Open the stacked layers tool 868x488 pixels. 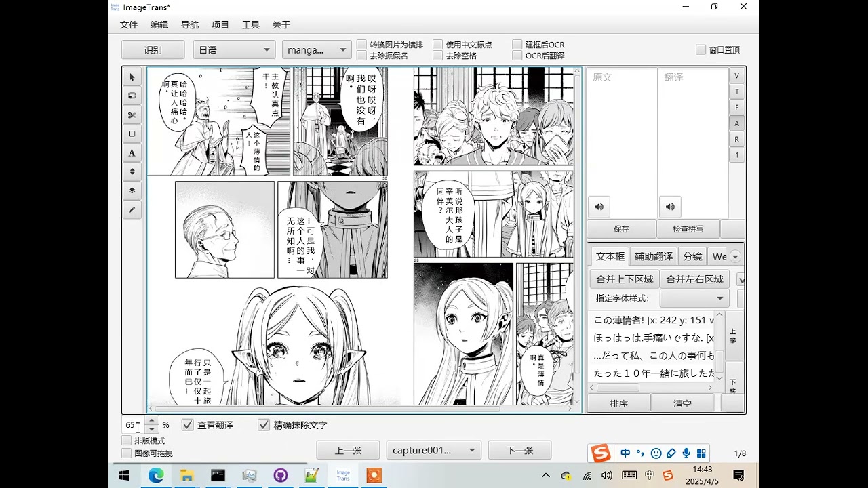tap(132, 191)
